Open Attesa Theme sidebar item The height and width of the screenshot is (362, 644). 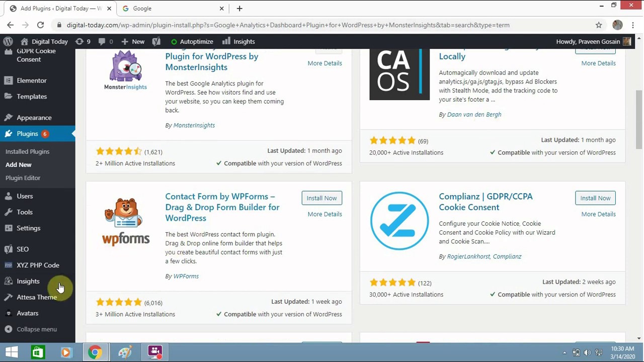point(38,297)
